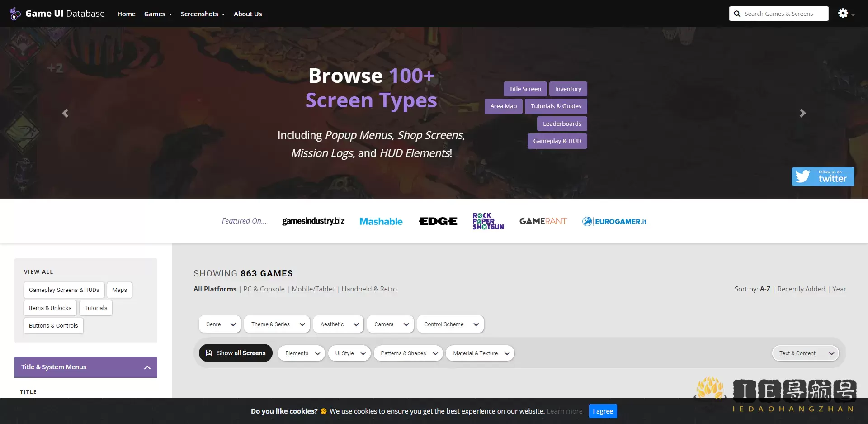Click the Search Games & Screens field

click(x=782, y=14)
